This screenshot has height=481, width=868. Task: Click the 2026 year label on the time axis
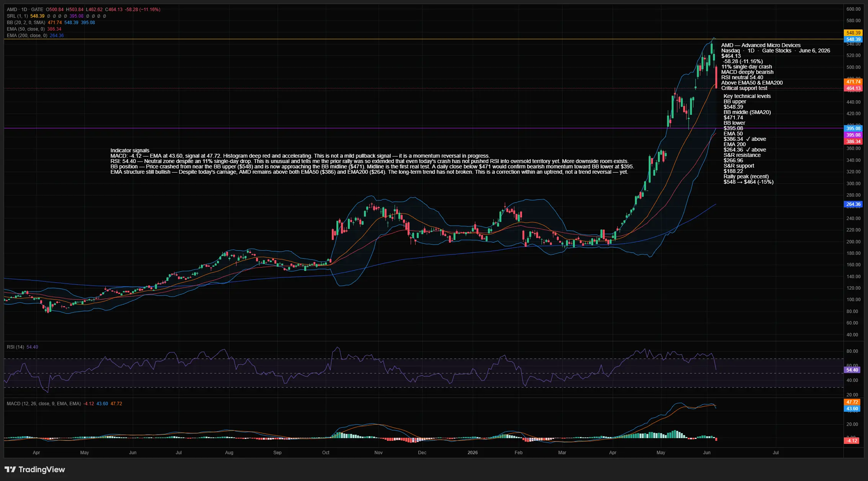(473, 453)
